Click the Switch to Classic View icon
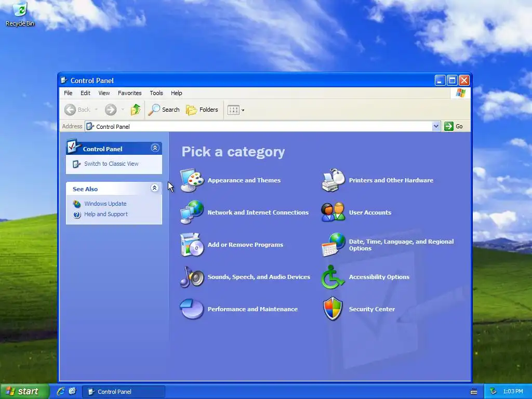532x399 pixels. point(77,164)
